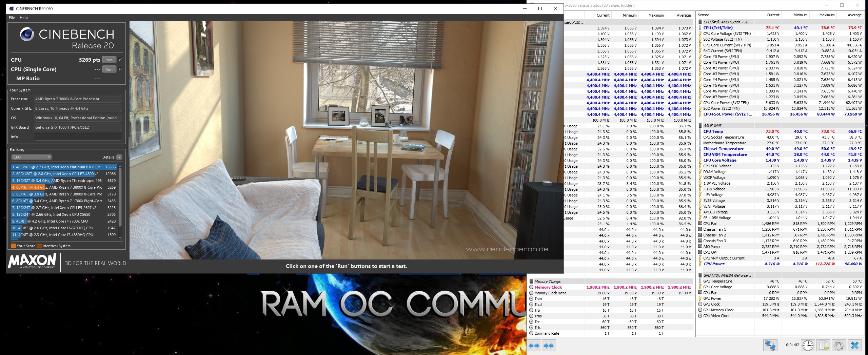868x355 pixels.
Task: Click the clock reset timer icon
Action: pos(808,346)
